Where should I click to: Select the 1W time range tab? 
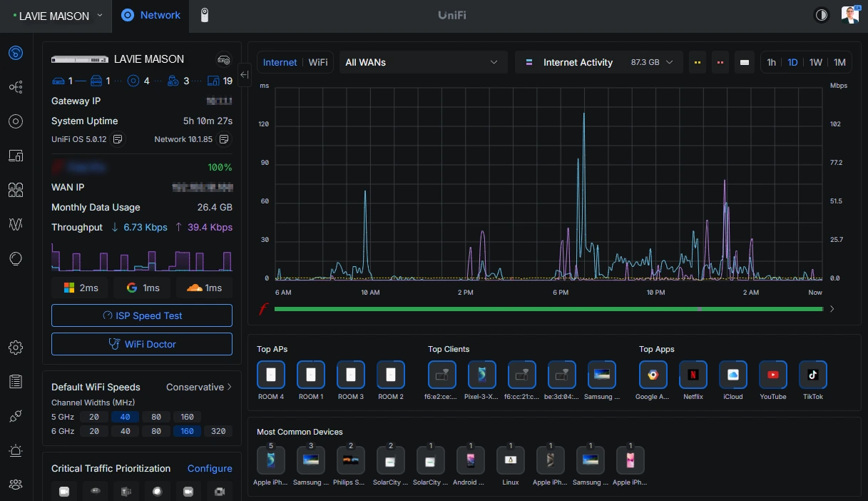815,62
